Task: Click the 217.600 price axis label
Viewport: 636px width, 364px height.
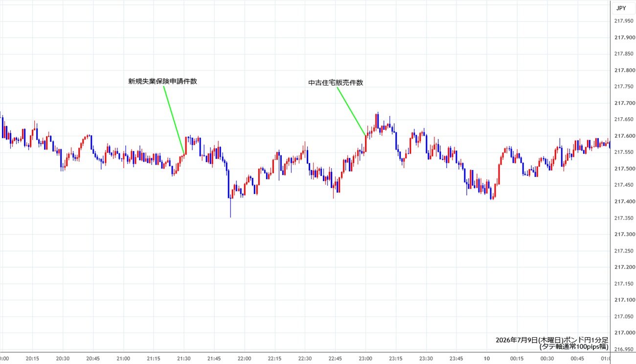Action: tap(624, 136)
